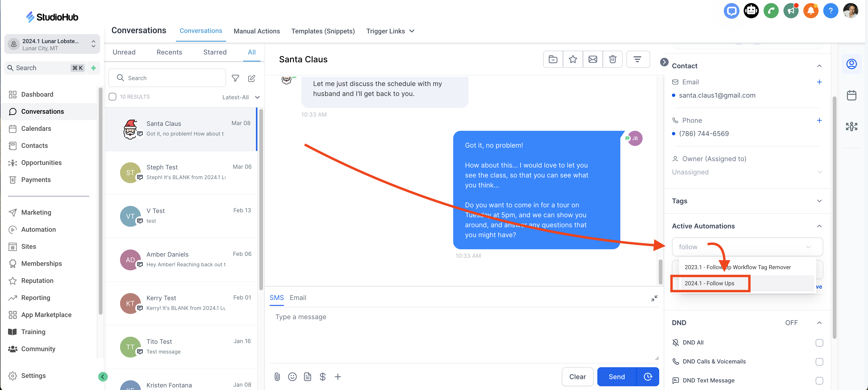Click the Send button
The height and width of the screenshot is (390, 868).
(x=616, y=376)
